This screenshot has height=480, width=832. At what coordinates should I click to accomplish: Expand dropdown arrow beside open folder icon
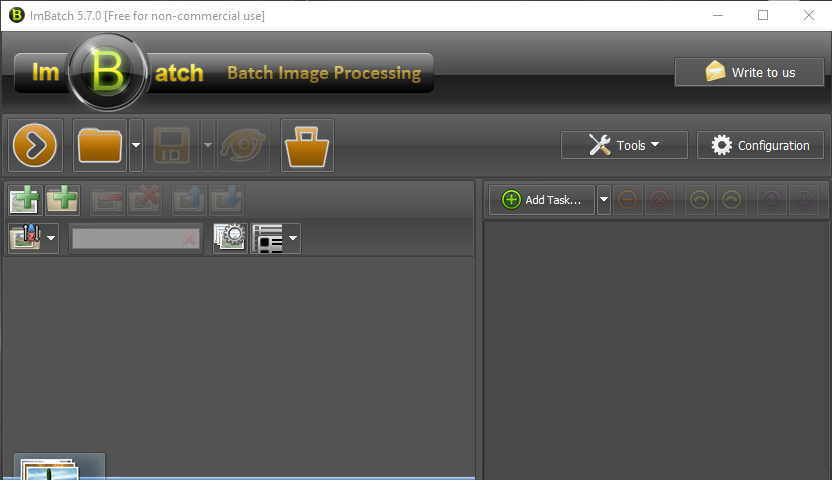(136, 145)
